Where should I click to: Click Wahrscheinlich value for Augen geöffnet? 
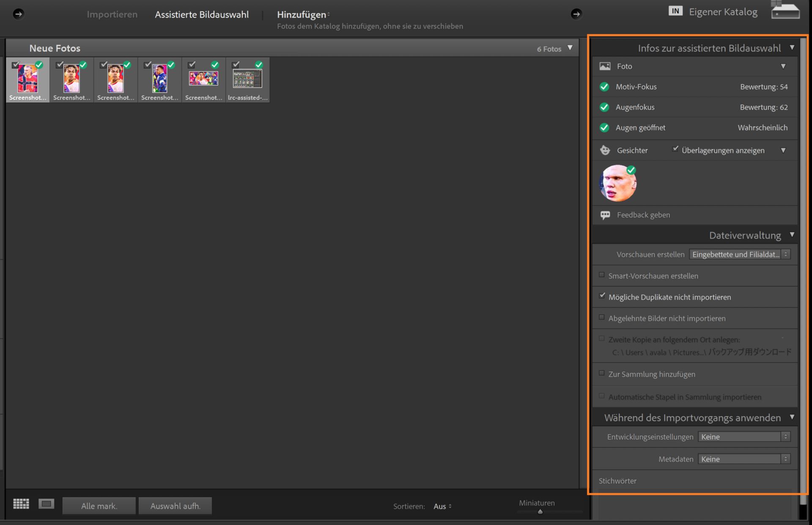pos(763,127)
